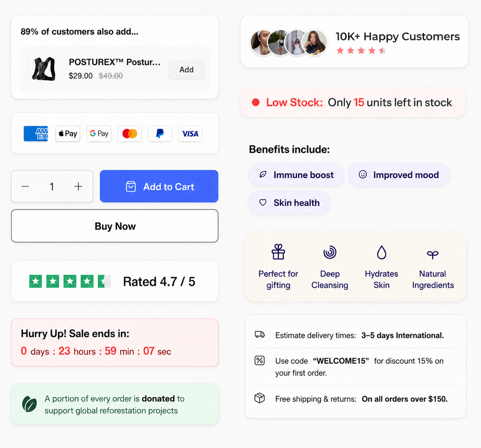
Task: Choose the Google Pay payment badge
Action: (x=99, y=134)
